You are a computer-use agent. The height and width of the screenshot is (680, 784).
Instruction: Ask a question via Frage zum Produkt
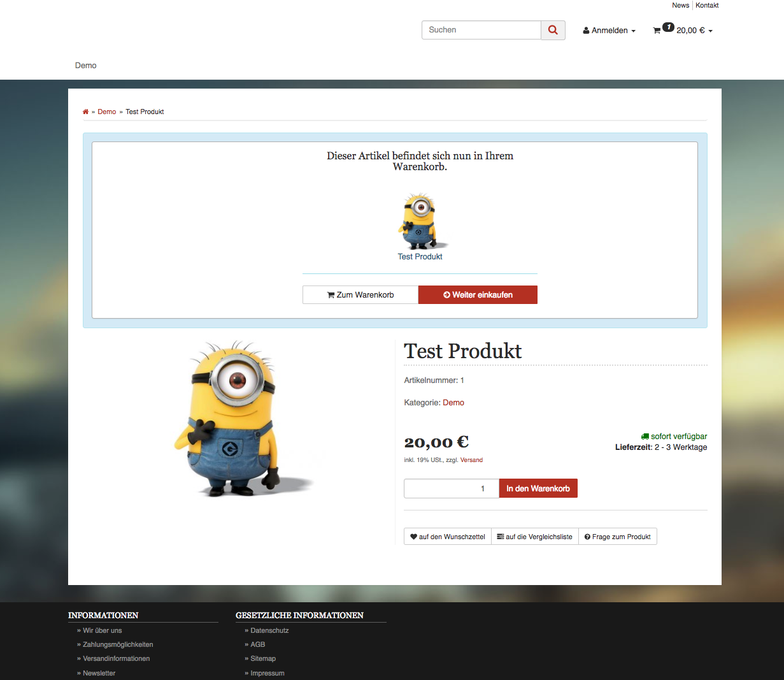click(x=617, y=537)
